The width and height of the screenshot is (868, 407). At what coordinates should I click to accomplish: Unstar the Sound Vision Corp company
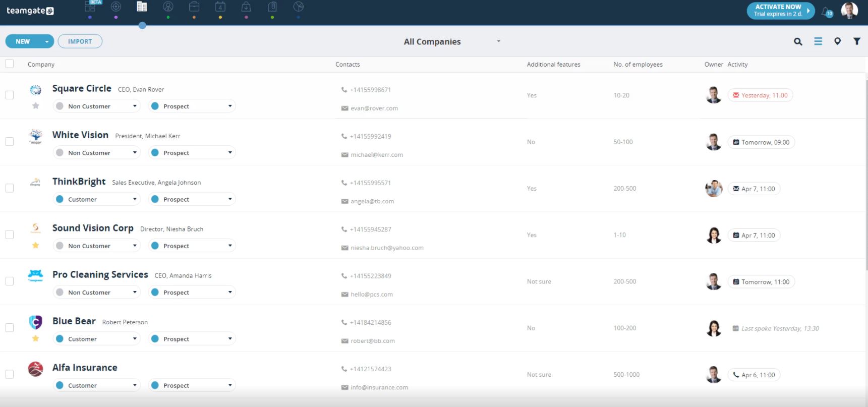point(35,246)
